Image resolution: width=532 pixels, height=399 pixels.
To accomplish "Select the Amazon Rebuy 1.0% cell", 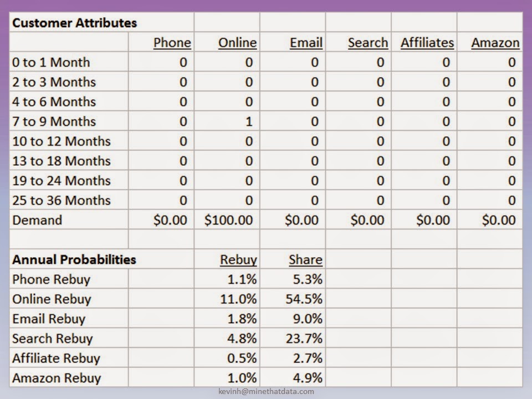I will click(x=227, y=377).
